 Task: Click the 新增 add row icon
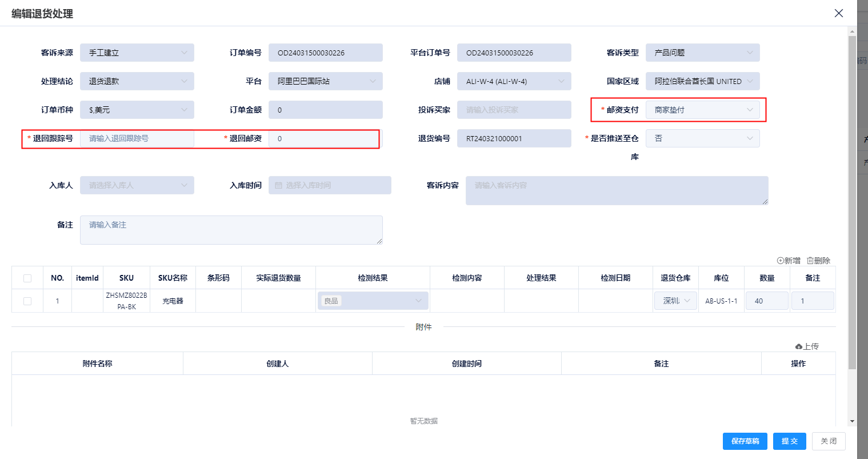[x=781, y=261]
